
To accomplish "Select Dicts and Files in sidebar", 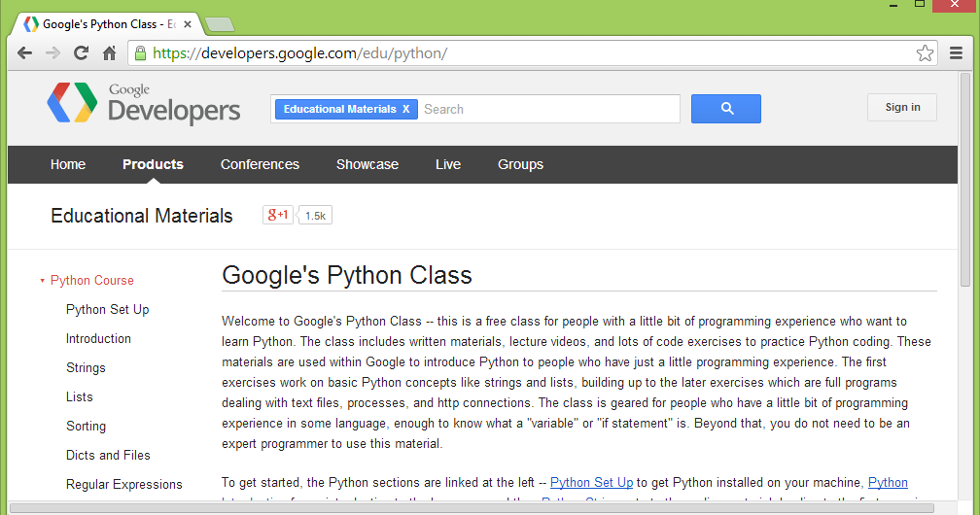I will click(x=108, y=455).
